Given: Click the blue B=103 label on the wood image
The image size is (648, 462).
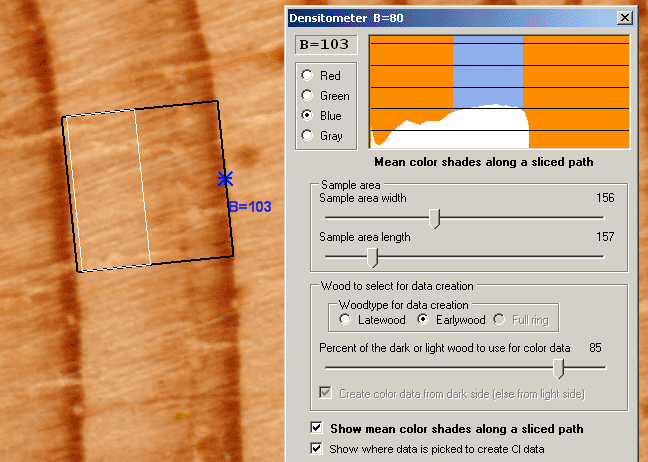Looking at the screenshot, I should click(250, 207).
